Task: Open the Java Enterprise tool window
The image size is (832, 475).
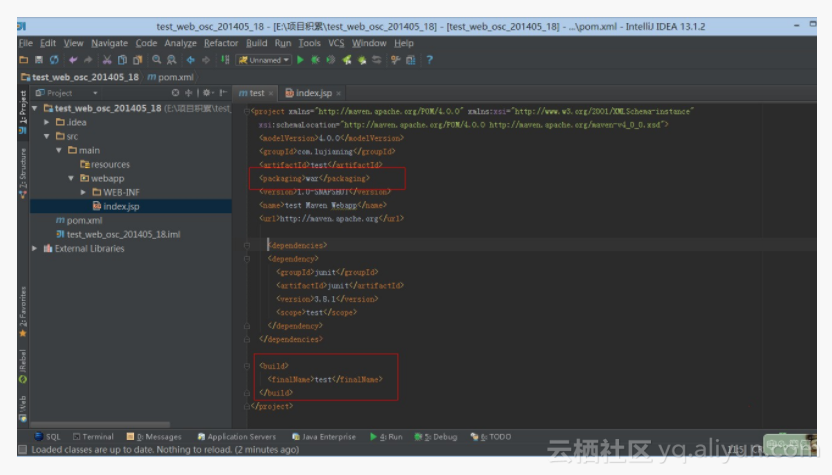Action: coord(324,437)
